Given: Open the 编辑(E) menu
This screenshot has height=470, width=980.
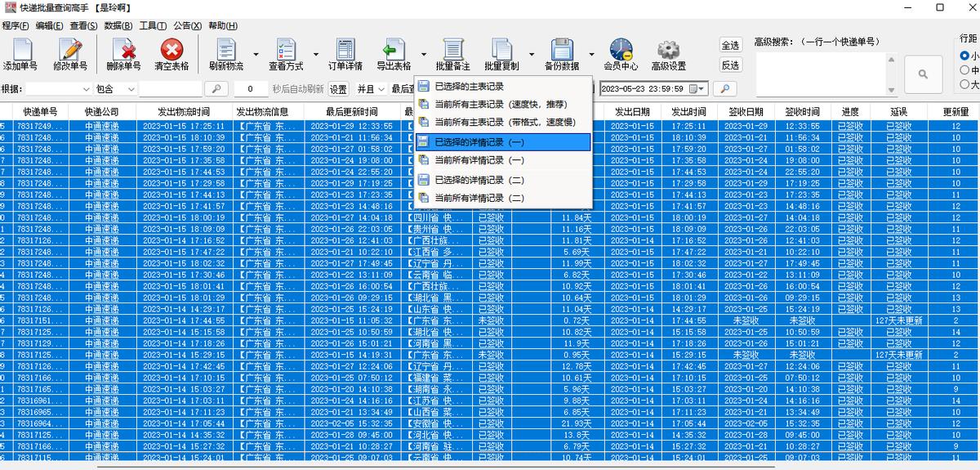Looking at the screenshot, I should [50, 25].
